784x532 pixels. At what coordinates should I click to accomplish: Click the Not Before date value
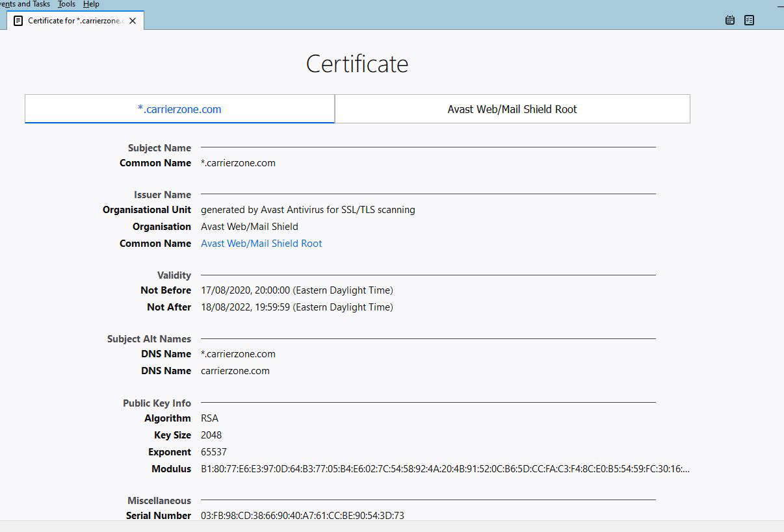coord(296,290)
